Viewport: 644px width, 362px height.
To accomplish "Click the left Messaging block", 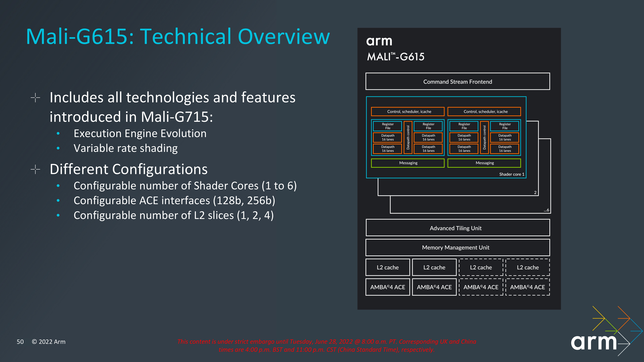I will (x=408, y=163).
